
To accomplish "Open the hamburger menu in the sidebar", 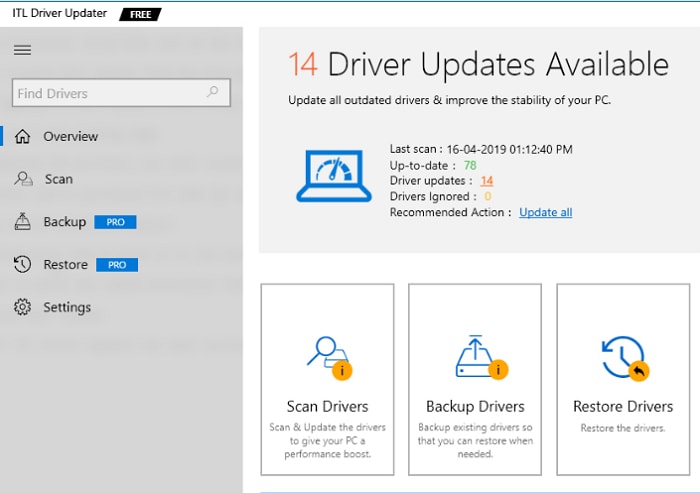I will (x=22, y=50).
